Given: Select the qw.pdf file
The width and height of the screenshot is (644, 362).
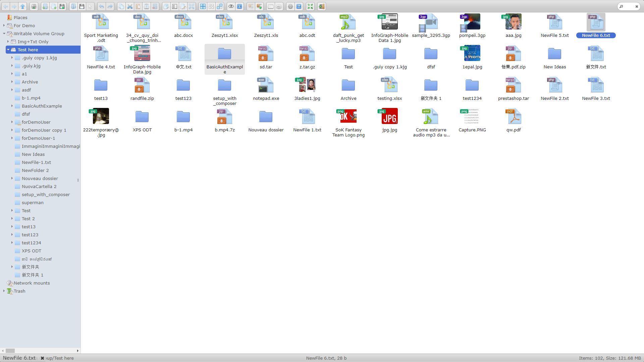Looking at the screenshot, I should pos(514,120).
